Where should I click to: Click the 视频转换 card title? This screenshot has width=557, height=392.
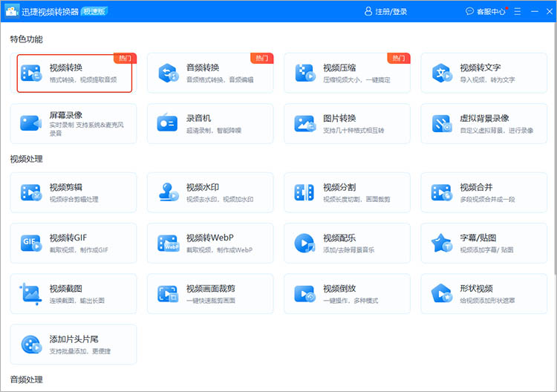65,68
